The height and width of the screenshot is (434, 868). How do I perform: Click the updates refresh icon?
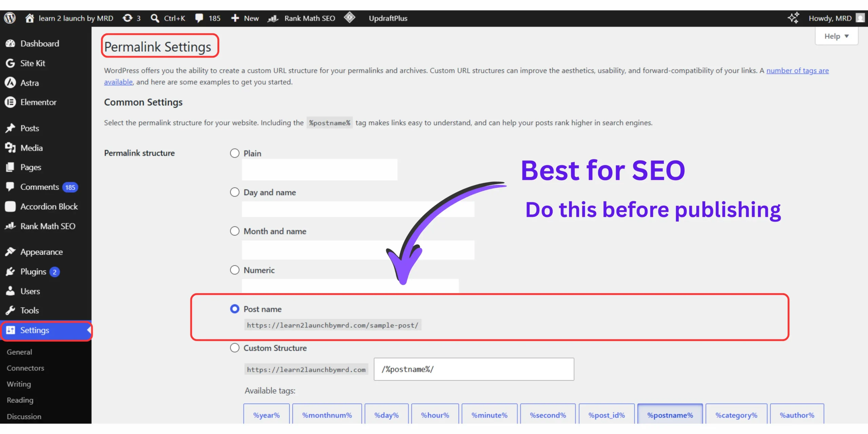coord(127,18)
